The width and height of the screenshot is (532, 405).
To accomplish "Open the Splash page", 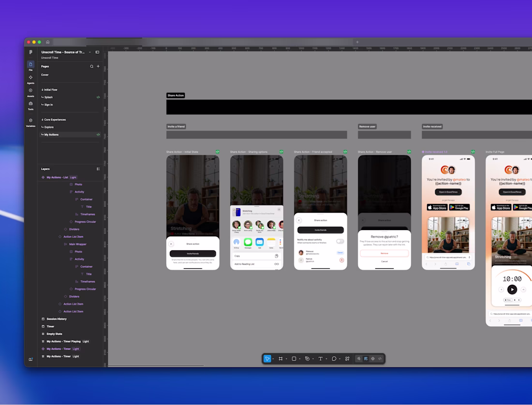I will point(47,97).
